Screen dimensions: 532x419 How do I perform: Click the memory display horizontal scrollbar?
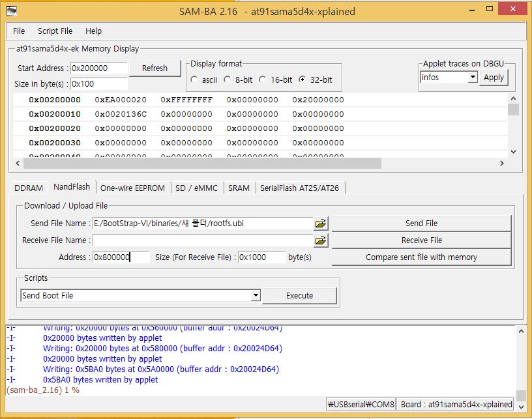[x=196, y=163]
